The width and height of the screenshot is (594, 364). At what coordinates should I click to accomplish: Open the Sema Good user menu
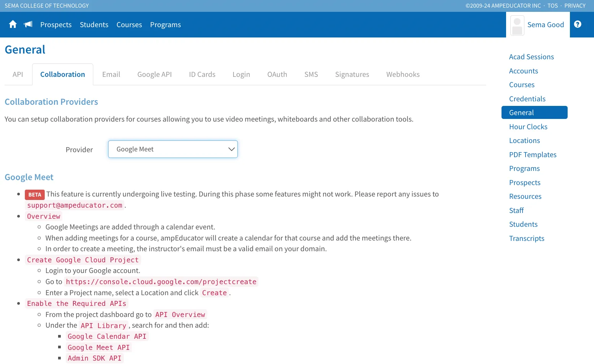point(538,24)
